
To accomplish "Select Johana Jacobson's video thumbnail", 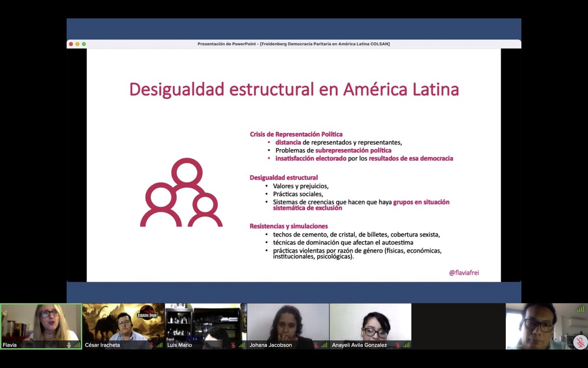I will [288, 324].
